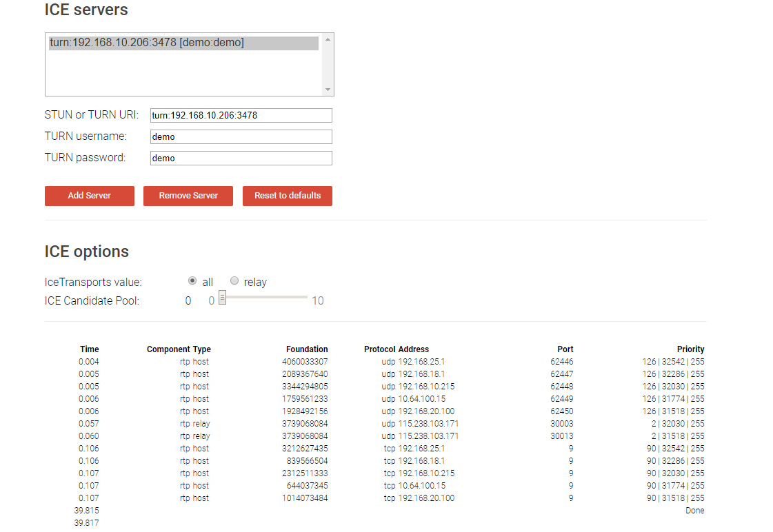Select the 'all' IceTransports radio button
The height and width of the screenshot is (532, 773).
pyautogui.click(x=192, y=280)
